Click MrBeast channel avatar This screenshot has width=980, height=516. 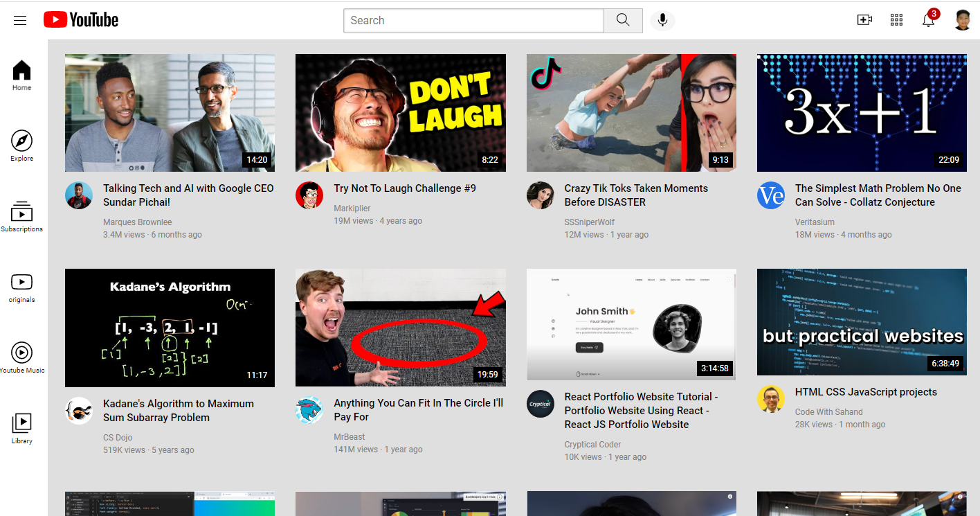click(309, 411)
